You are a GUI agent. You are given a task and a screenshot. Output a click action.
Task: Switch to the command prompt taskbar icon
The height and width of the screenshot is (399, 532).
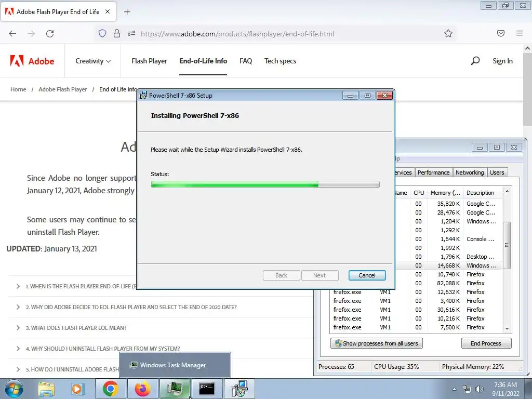207,389
